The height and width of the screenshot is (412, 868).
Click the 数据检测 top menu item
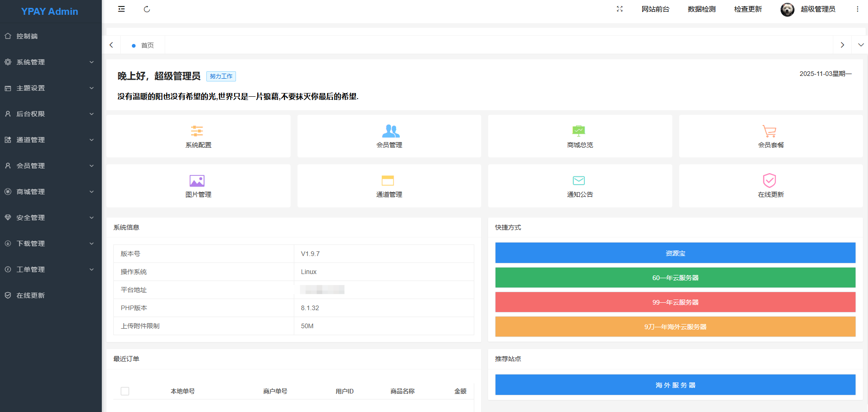point(701,9)
